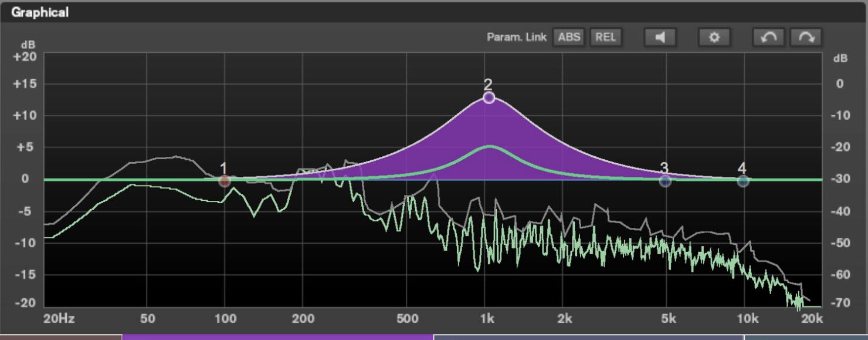Click the 1k frequency label
This screenshot has height=340, width=868.
tap(487, 319)
